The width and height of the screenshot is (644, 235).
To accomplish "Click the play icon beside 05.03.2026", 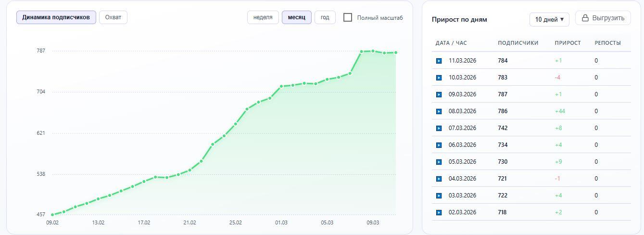I will (x=439, y=162).
